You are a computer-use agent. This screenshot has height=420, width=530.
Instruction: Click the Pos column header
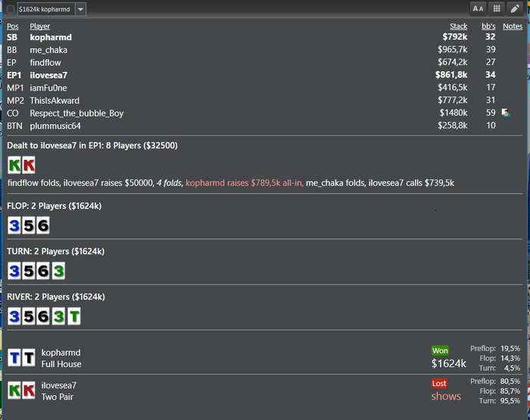click(13, 26)
